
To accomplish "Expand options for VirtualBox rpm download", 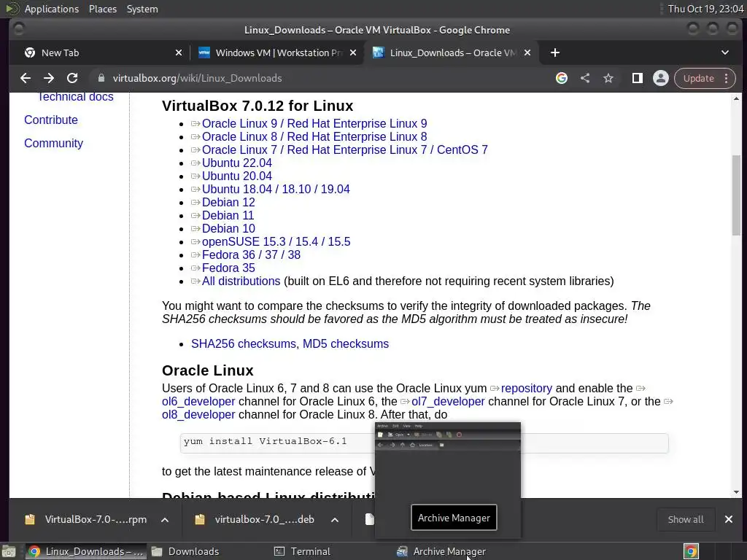I will coord(165,519).
